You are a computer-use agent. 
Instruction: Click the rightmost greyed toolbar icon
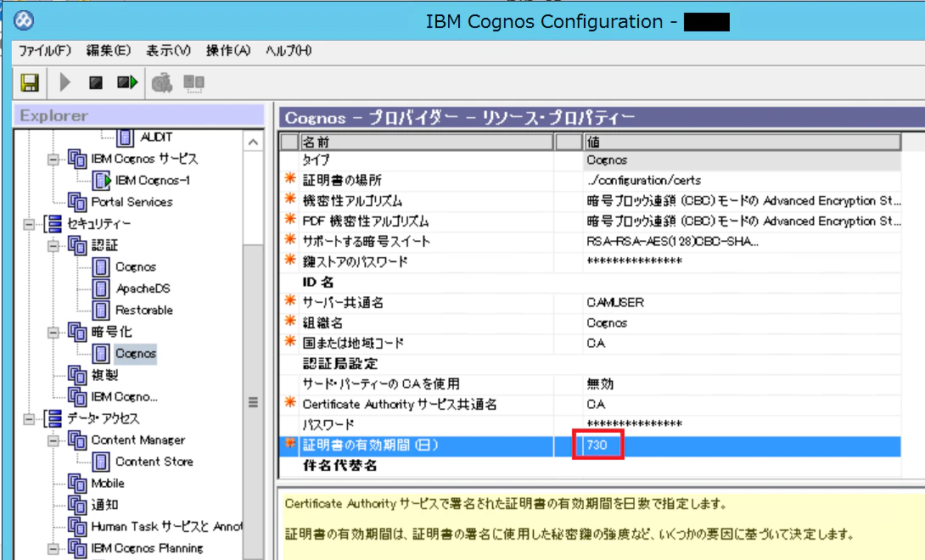pyautogui.click(x=193, y=83)
